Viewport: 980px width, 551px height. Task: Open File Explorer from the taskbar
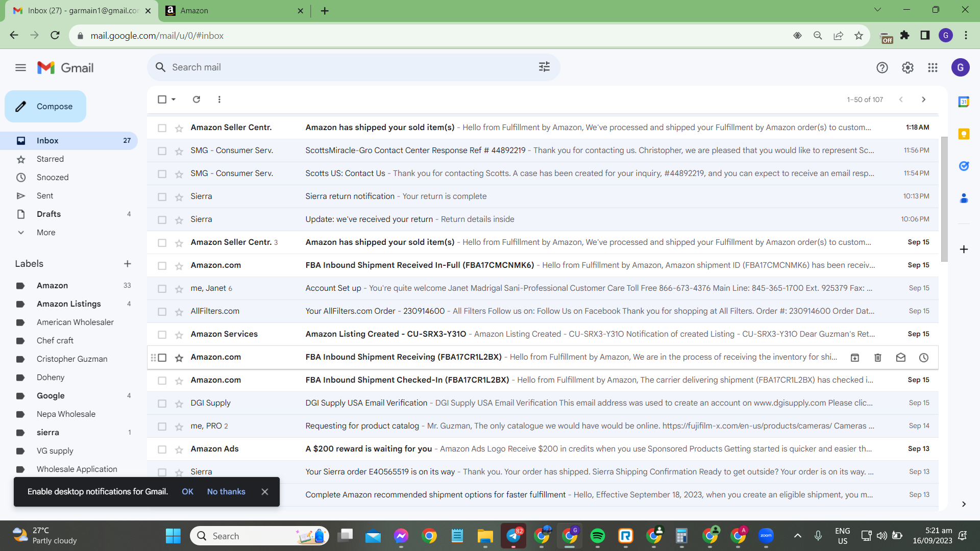(x=485, y=536)
